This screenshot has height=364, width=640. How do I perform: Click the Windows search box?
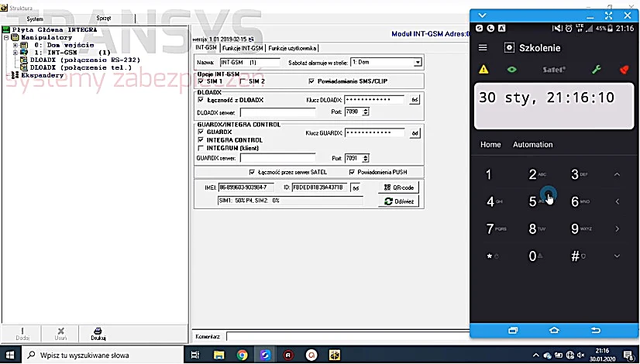(103, 355)
